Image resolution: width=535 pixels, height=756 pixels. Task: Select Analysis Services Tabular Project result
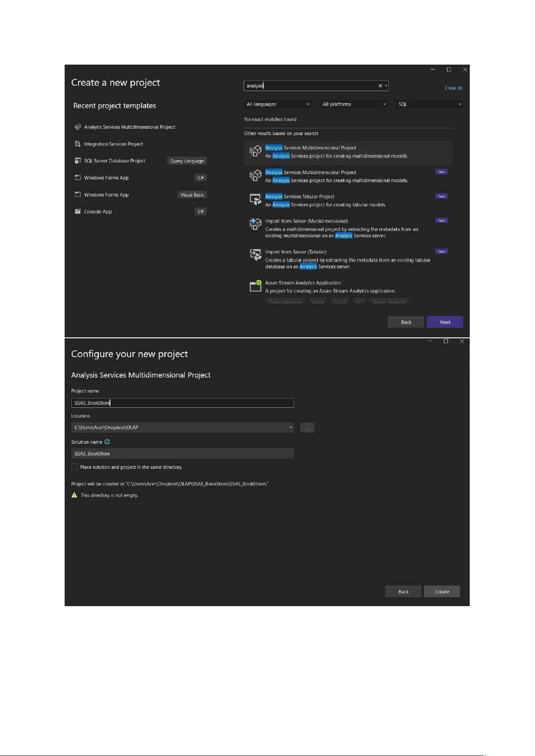(348, 200)
